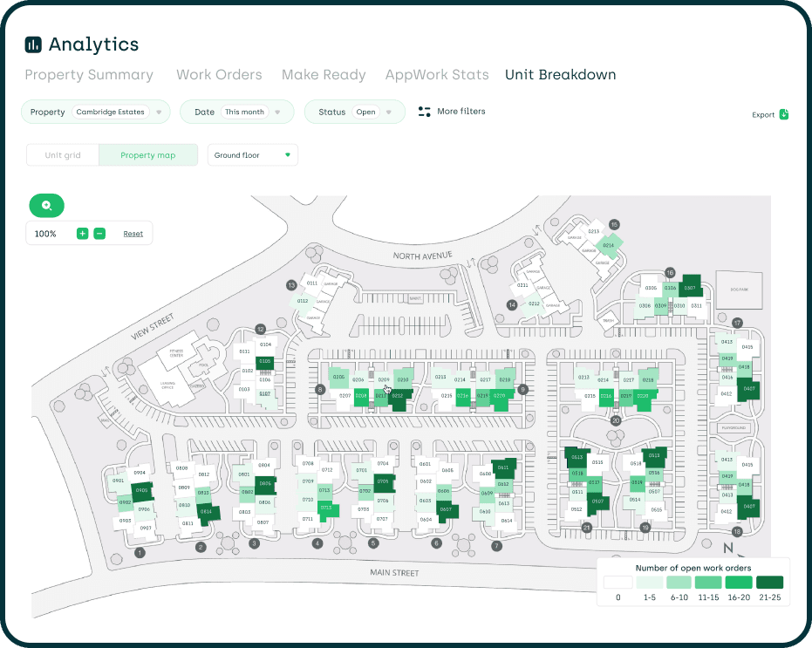Viewport: 812px width, 648px height.
Task: Select the 21-25 legend color swatch
Action: pyautogui.click(x=768, y=583)
